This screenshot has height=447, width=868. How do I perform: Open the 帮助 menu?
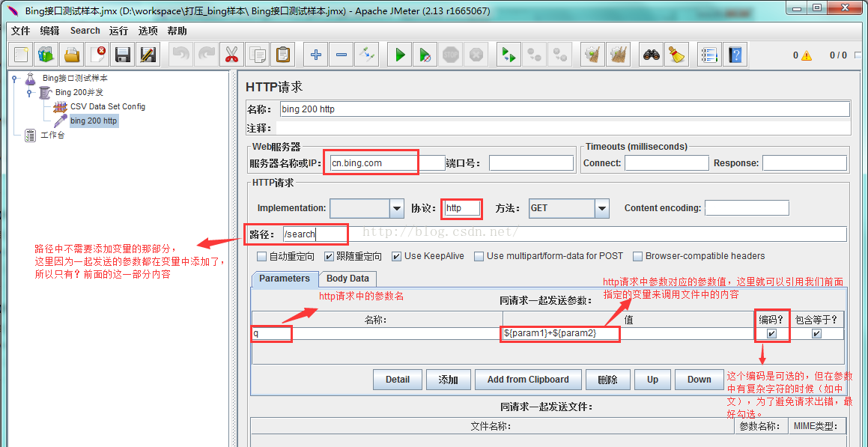click(x=177, y=31)
